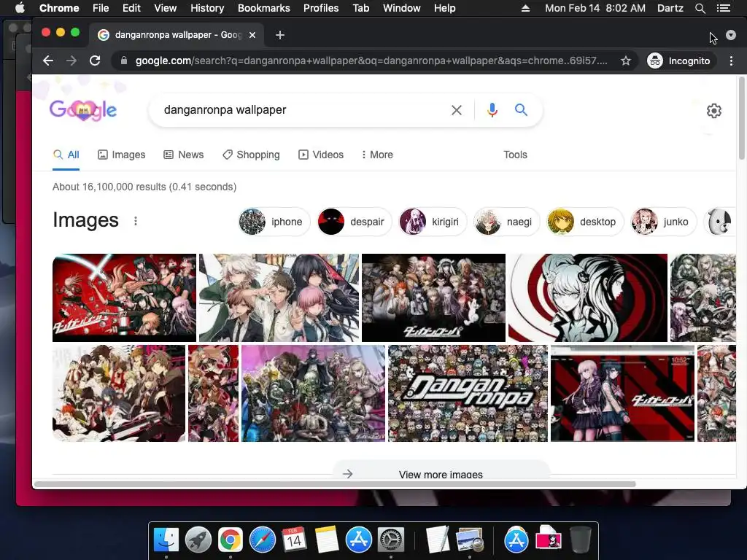Clear the search box with the X icon
The width and height of the screenshot is (747, 560).
coord(457,110)
